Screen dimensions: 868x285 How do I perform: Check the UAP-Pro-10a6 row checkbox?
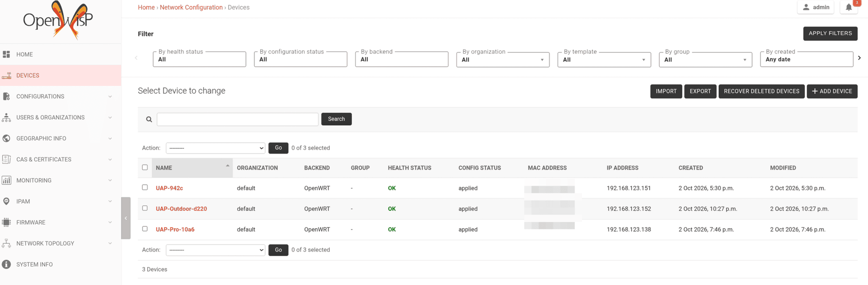[x=145, y=229]
